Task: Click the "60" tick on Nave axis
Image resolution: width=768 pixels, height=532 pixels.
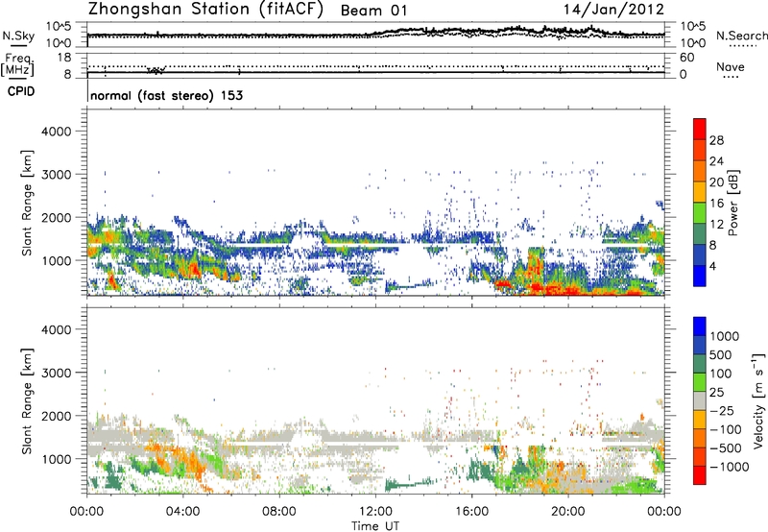Action: tap(686, 58)
